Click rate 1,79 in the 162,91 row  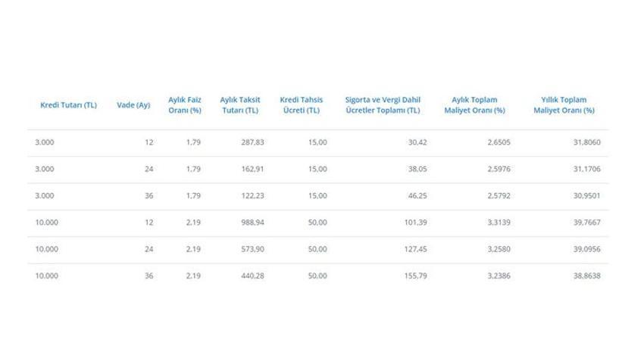click(x=193, y=169)
